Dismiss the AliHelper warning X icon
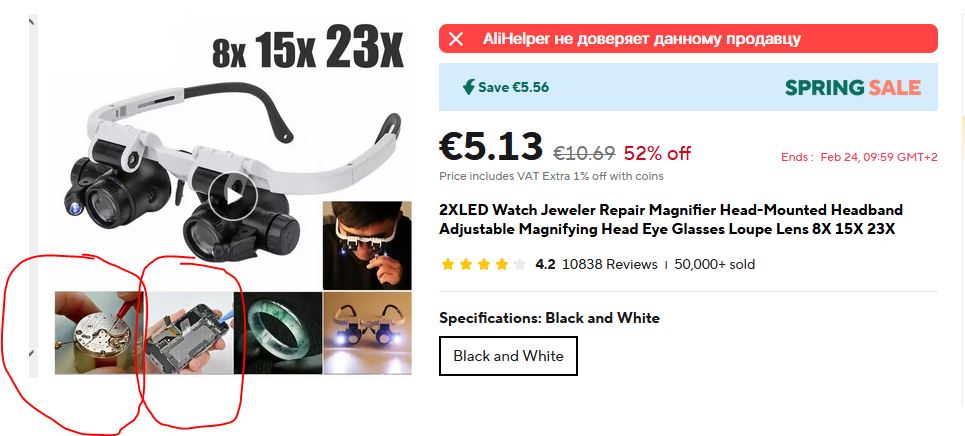The width and height of the screenshot is (965, 436). click(455, 39)
